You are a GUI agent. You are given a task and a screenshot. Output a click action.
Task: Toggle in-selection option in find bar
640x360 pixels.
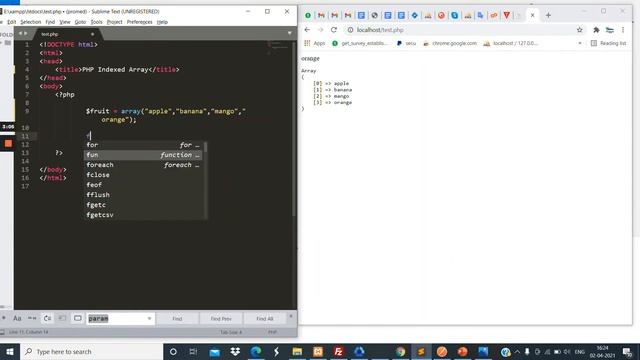tap(62, 318)
